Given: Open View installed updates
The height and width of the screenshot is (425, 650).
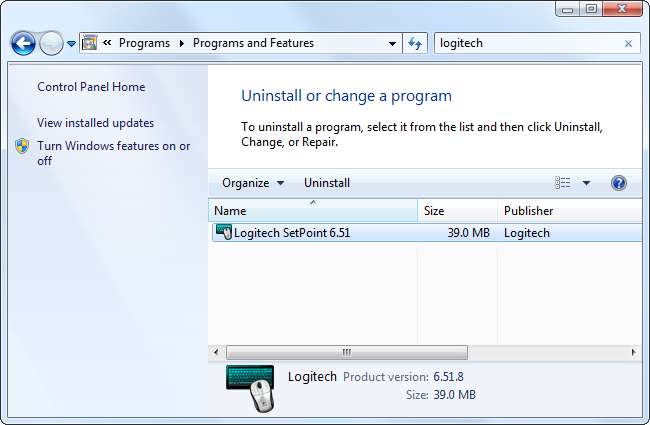Looking at the screenshot, I should (95, 123).
